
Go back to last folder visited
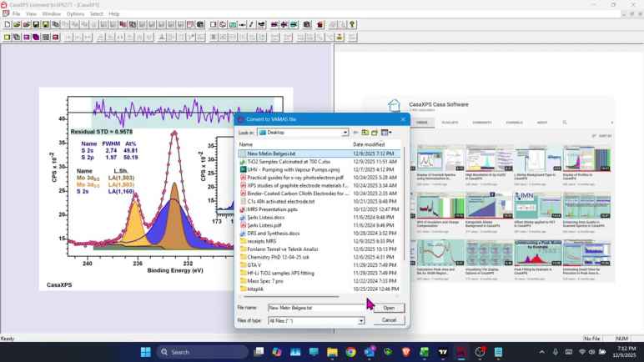point(355,133)
